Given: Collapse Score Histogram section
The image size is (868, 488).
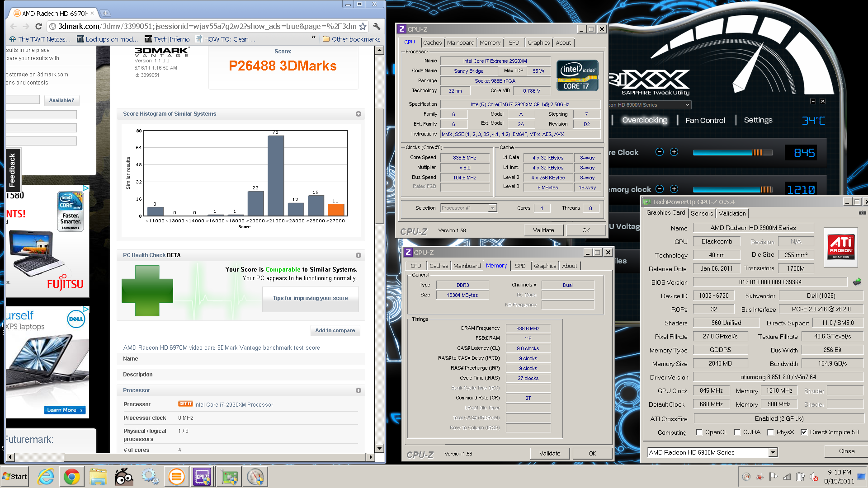Looking at the screenshot, I should pos(359,114).
